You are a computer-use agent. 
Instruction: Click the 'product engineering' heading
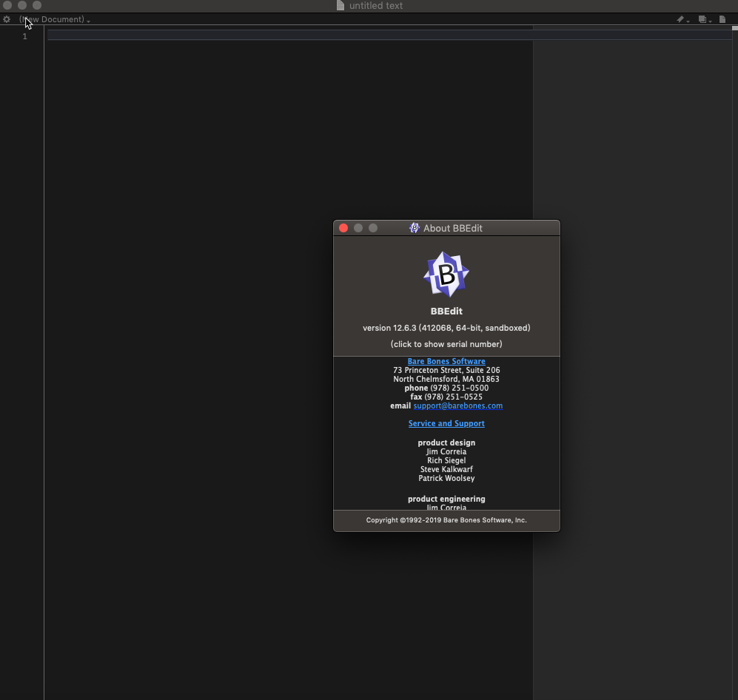coord(446,499)
